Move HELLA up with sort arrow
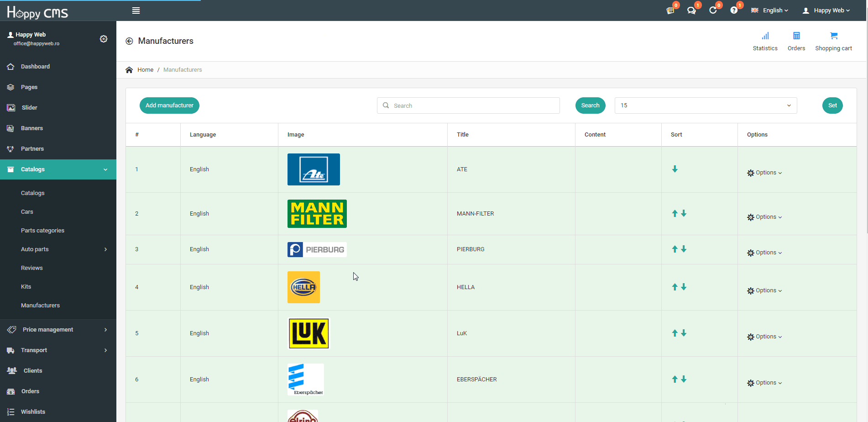Viewport: 868px width, 422px height. pyautogui.click(x=675, y=287)
